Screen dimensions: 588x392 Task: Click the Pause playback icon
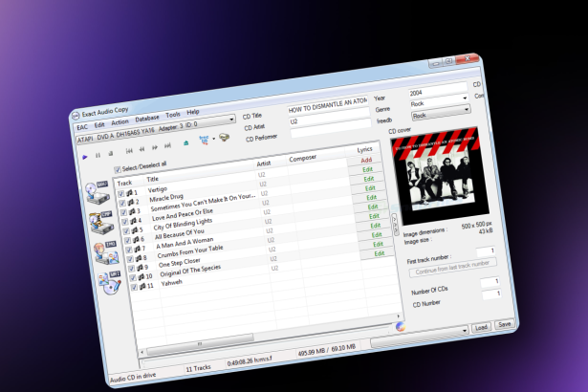98,155
